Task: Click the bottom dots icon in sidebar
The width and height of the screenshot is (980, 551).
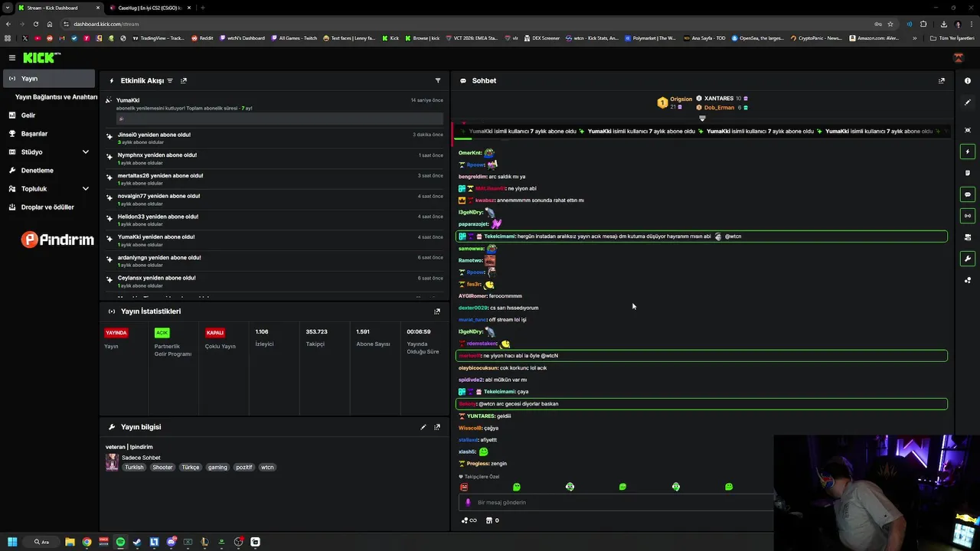Action: (x=968, y=280)
